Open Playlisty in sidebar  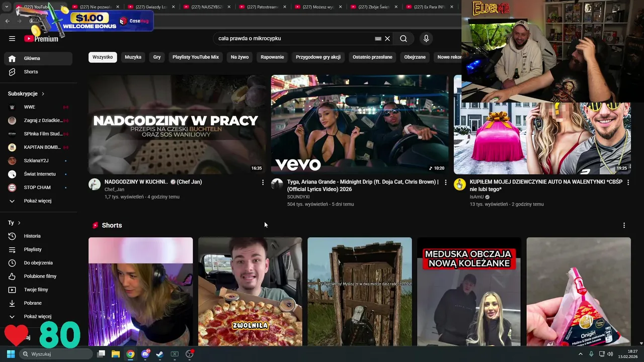(x=38, y=249)
